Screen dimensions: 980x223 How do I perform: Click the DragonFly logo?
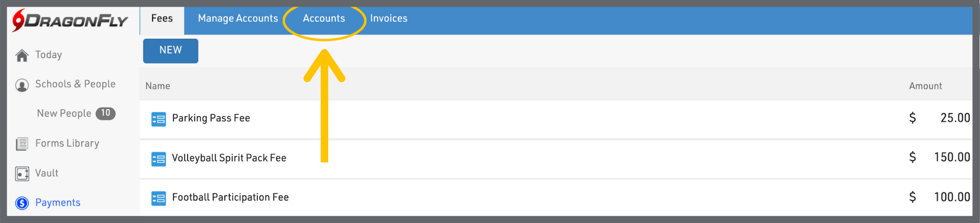click(x=70, y=20)
